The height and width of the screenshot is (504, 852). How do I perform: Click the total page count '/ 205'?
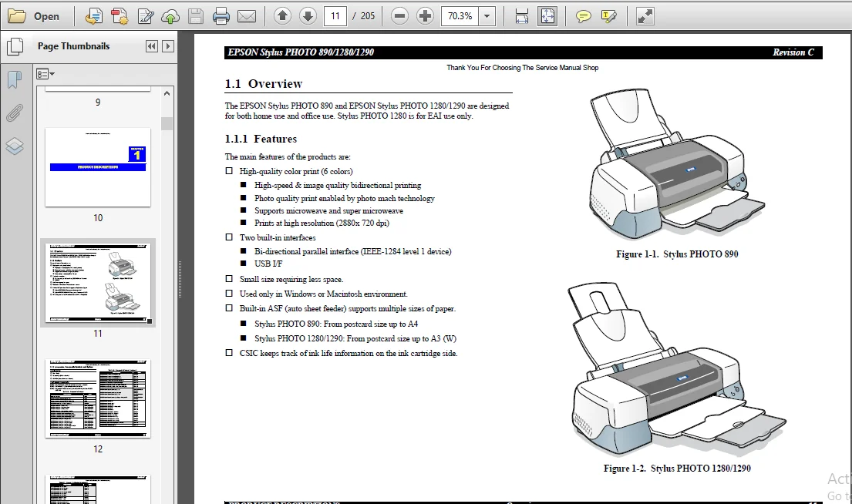(364, 16)
